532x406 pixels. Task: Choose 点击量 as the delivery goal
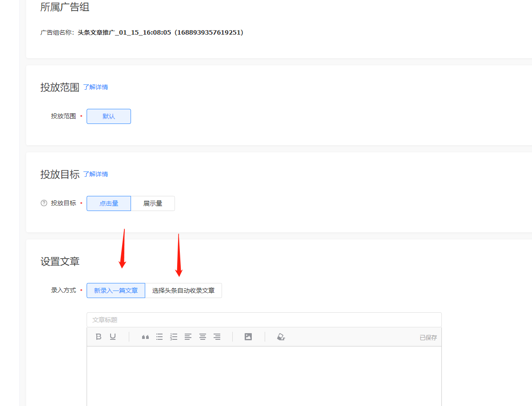click(108, 203)
